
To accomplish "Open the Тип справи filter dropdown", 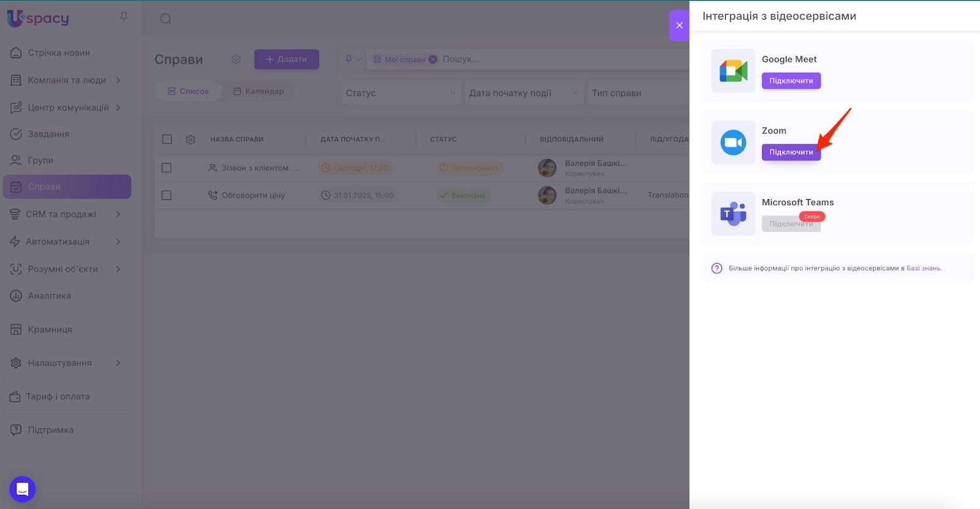I will coord(638,93).
